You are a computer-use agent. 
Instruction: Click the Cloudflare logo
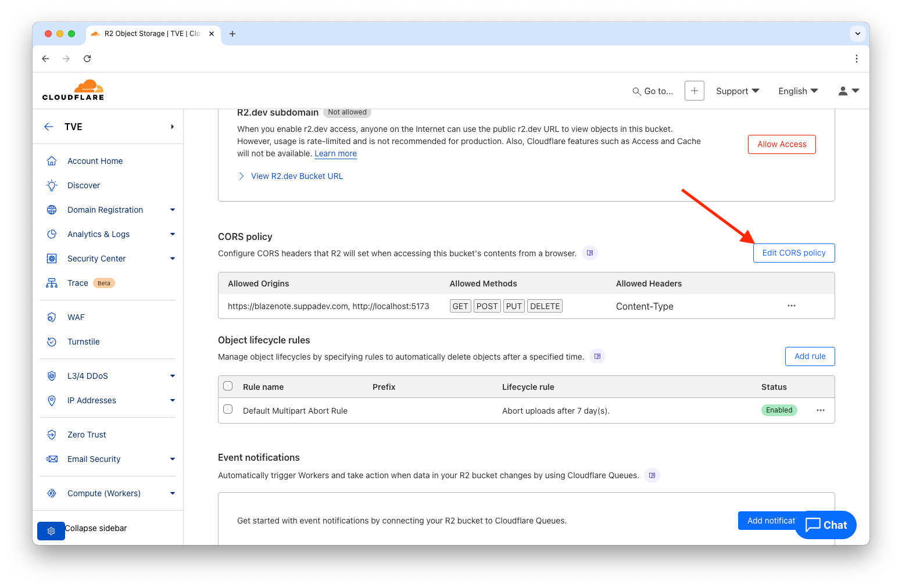click(x=73, y=90)
